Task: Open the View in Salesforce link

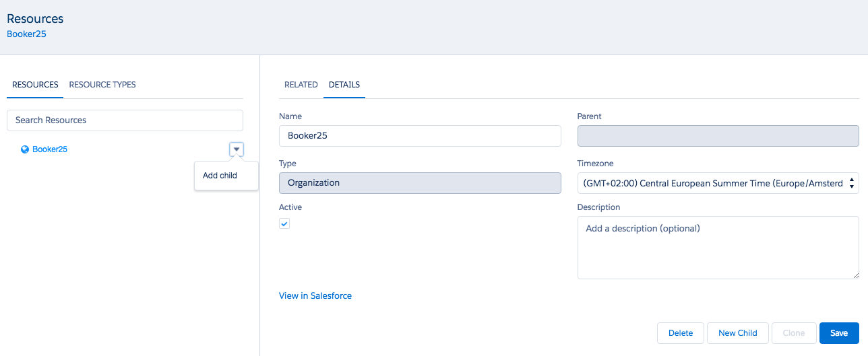Action: [x=315, y=295]
